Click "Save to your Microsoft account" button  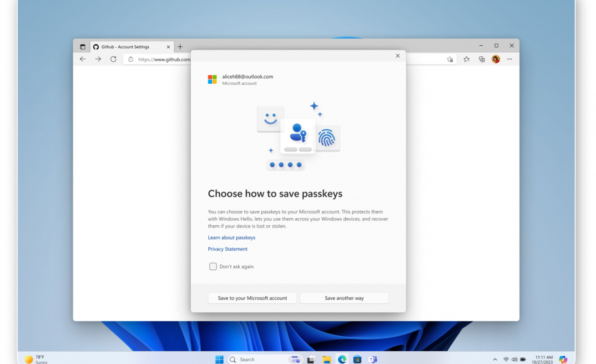(x=253, y=298)
